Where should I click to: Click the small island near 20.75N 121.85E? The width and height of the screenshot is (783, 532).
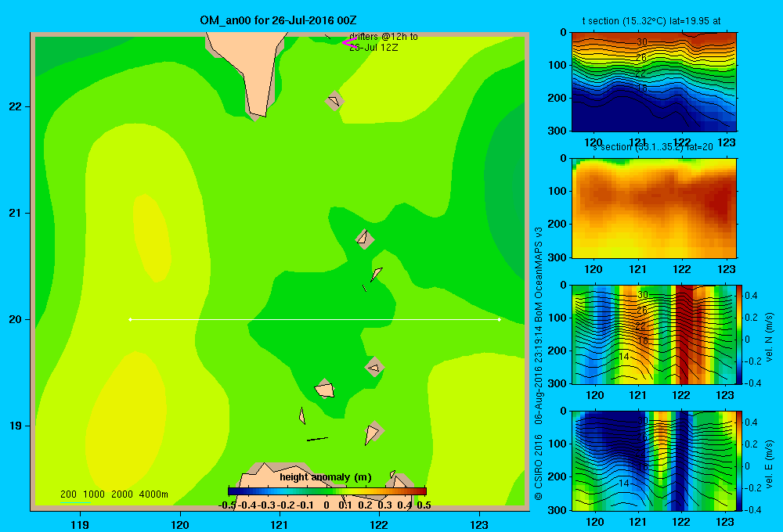[365, 239]
